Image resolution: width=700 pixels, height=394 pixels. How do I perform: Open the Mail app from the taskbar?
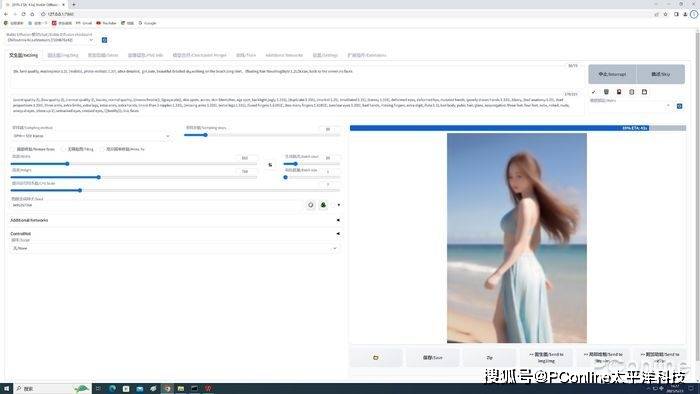(x=140, y=389)
